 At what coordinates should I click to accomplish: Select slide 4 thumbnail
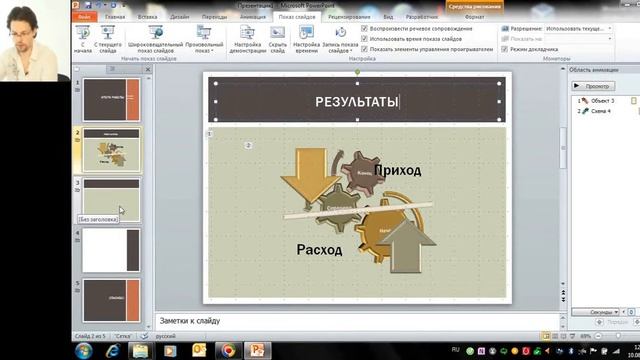tap(111, 250)
